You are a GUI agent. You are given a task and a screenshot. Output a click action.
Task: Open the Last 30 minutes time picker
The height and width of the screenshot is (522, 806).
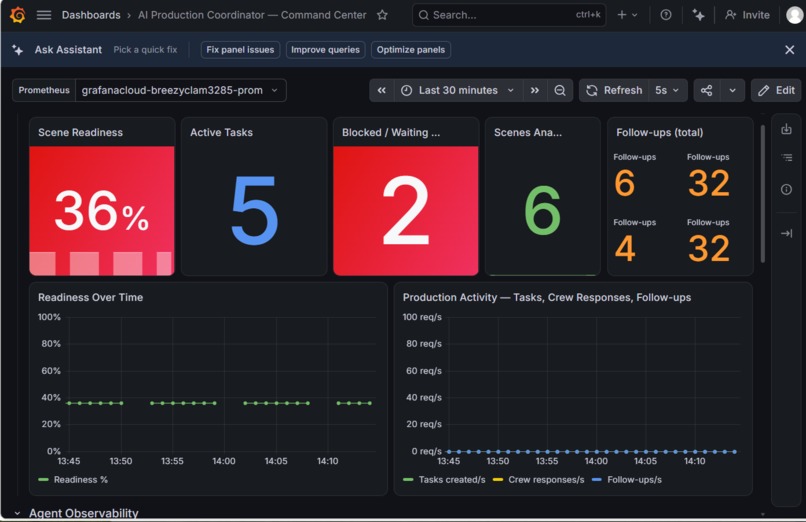tap(458, 90)
